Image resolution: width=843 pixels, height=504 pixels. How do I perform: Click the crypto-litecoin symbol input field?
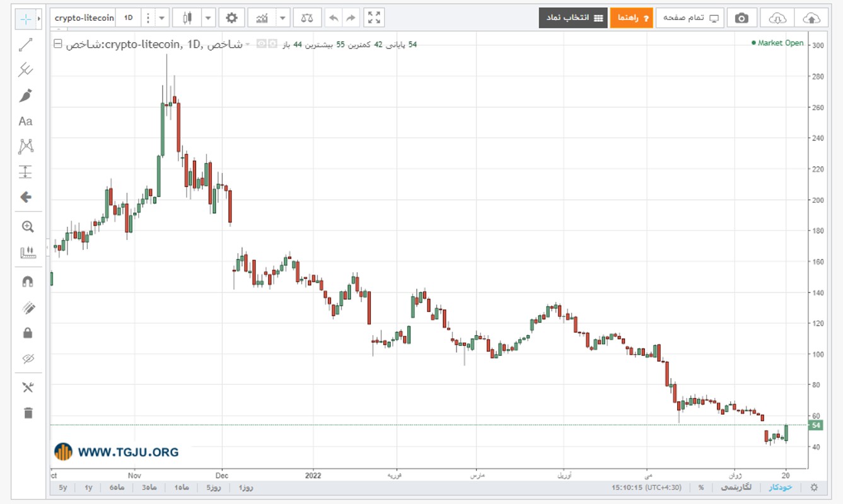tap(84, 18)
